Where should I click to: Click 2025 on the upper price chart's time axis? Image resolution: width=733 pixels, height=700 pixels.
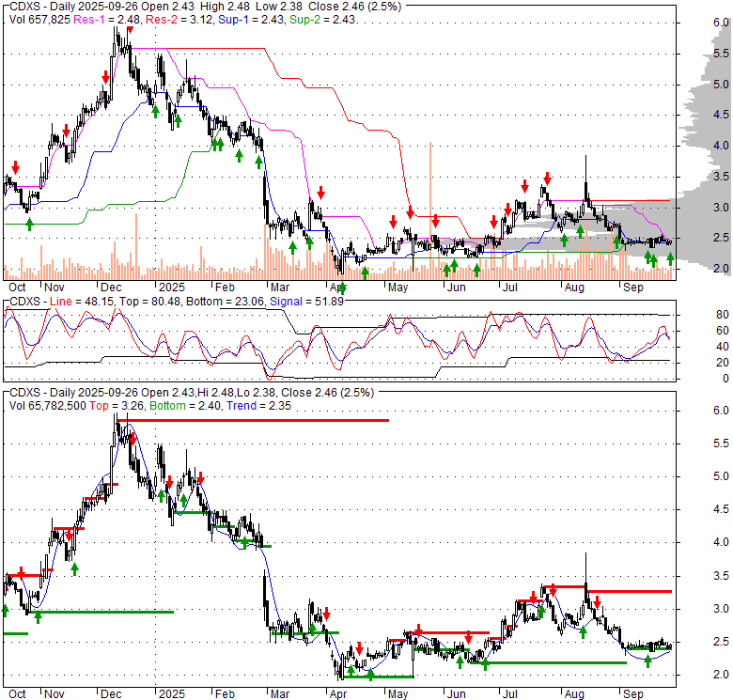pos(172,288)
